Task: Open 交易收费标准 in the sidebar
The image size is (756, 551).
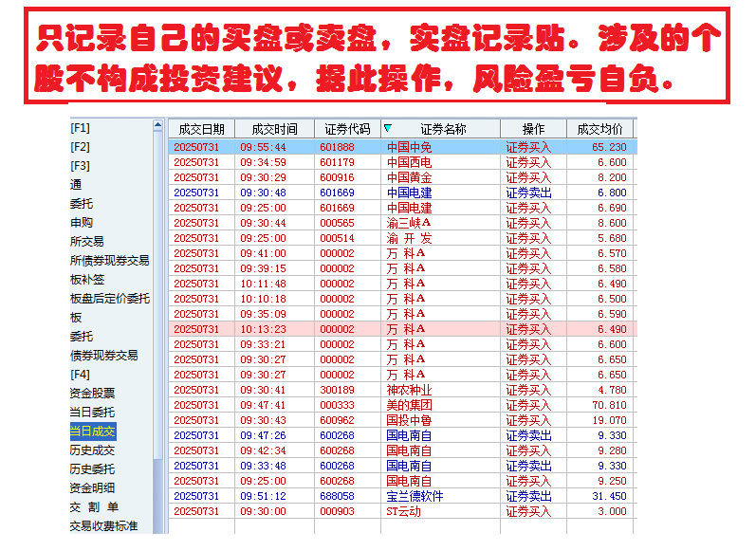Action: 104,526
